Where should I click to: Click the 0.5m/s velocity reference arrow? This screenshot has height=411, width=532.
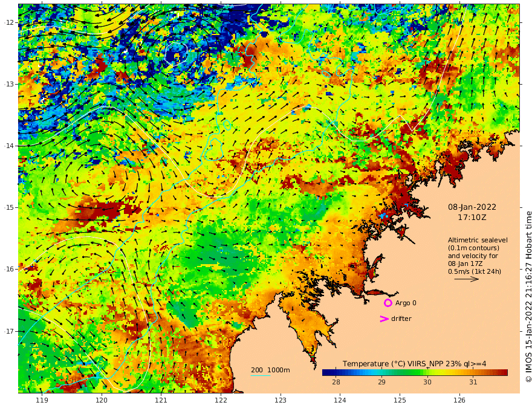coord(467,279)
